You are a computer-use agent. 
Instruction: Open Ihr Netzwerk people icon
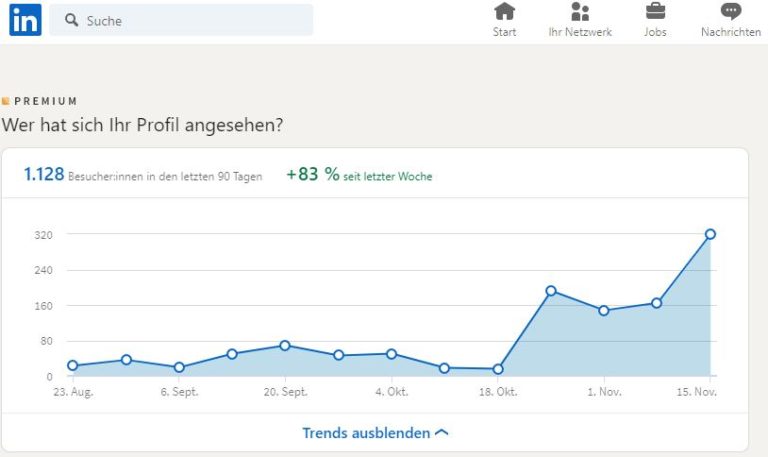click(580, 12)
